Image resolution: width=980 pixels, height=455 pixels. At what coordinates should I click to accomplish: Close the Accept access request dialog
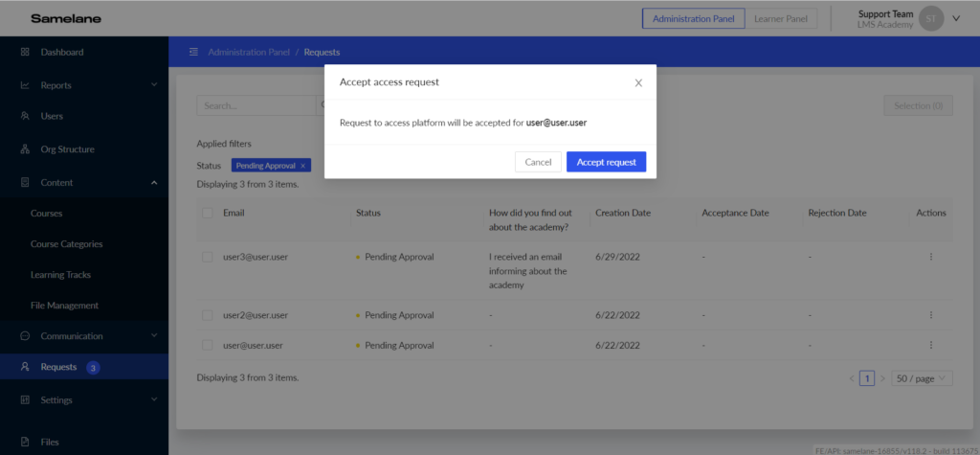click(x=638, y=83)
